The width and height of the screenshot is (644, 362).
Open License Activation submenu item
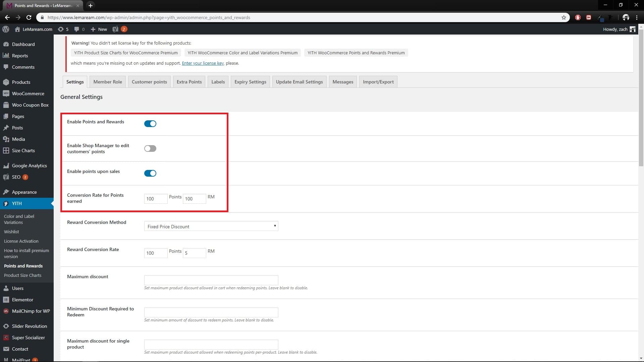click(21, 241)
